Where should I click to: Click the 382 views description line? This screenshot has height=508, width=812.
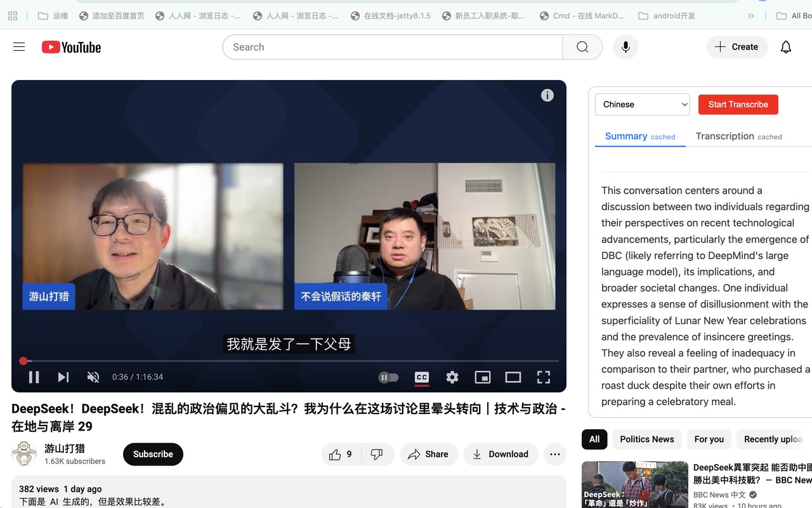[60, 489]
